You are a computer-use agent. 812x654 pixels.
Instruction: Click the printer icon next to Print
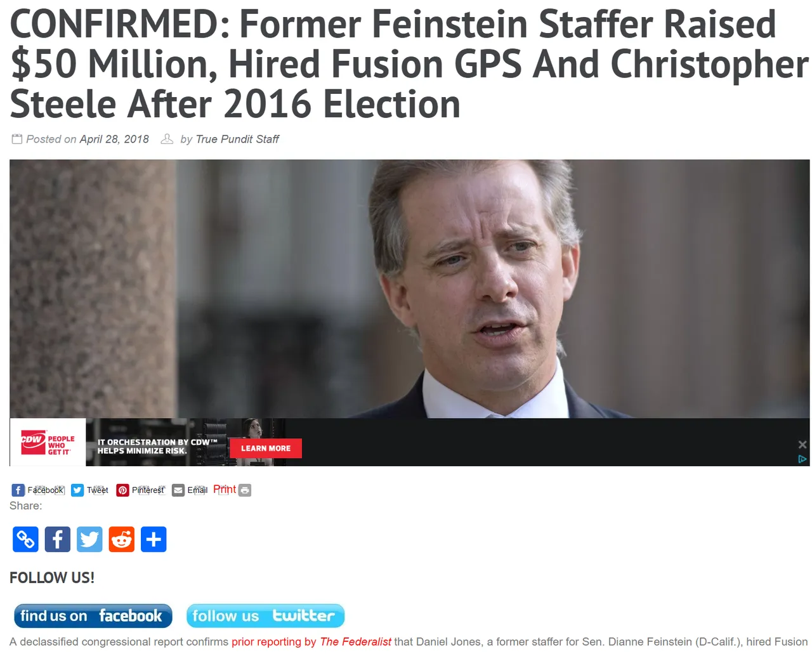[x=245, y=490]
